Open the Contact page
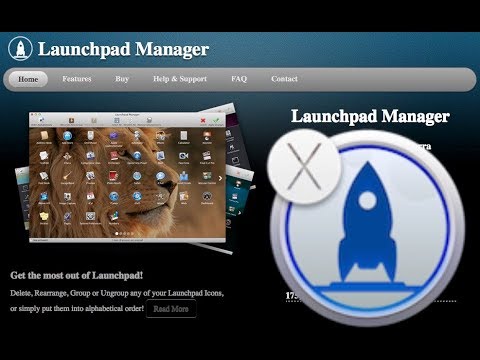The width and height of the screenshot is (480, 360). [284, 79]
